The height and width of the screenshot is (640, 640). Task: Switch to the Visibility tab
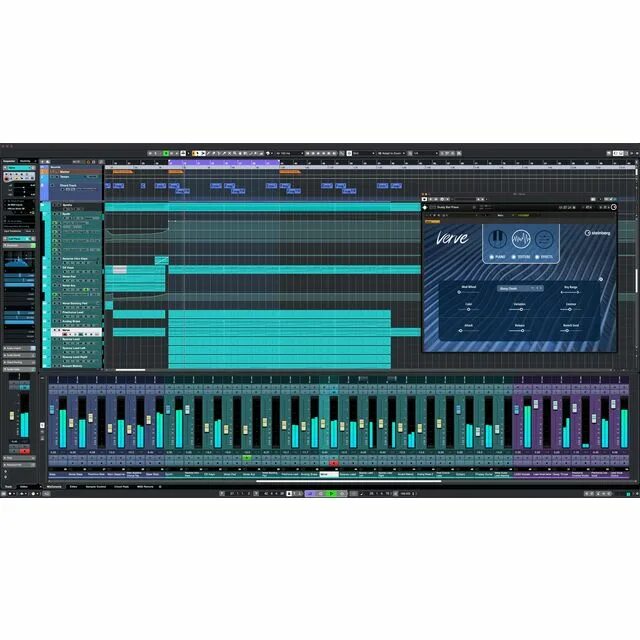[25, 161]
